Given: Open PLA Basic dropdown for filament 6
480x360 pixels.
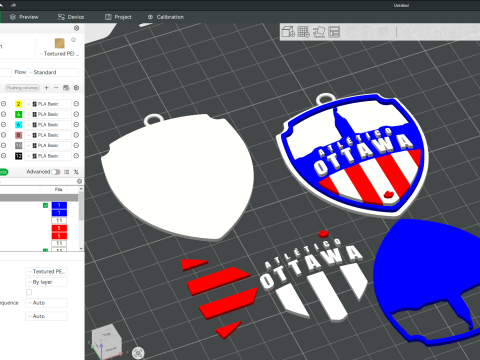Looking at the screenshot, I should pos(48,125).
